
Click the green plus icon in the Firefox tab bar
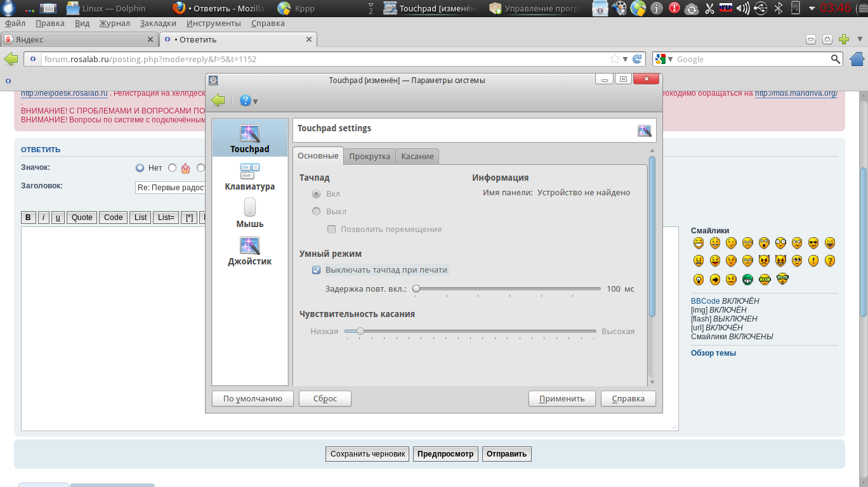pyautogui.click(x=844, y=39)
